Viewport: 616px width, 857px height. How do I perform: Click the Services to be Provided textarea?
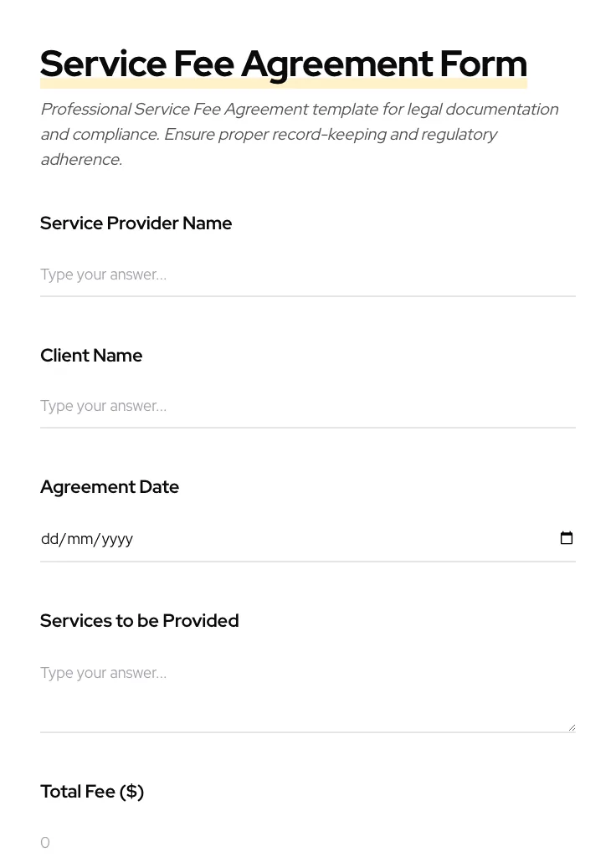pyautogui.click(x=251, y=686)
